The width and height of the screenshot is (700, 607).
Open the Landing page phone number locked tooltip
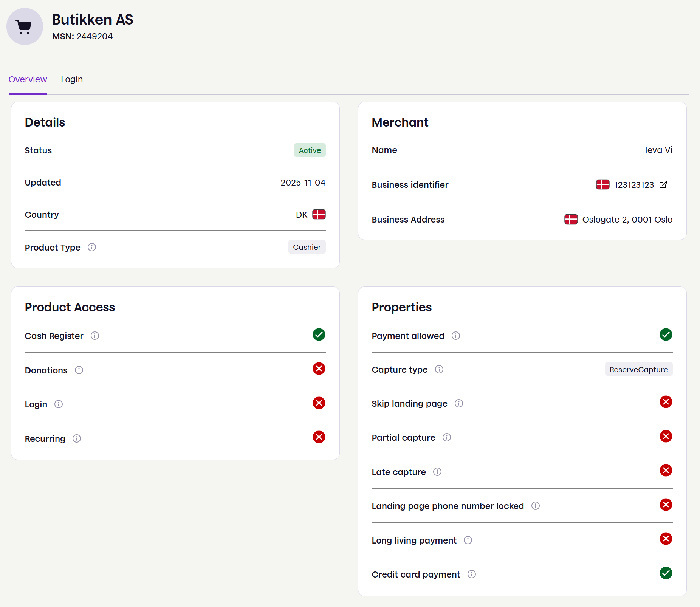click(x=536, y=506)
